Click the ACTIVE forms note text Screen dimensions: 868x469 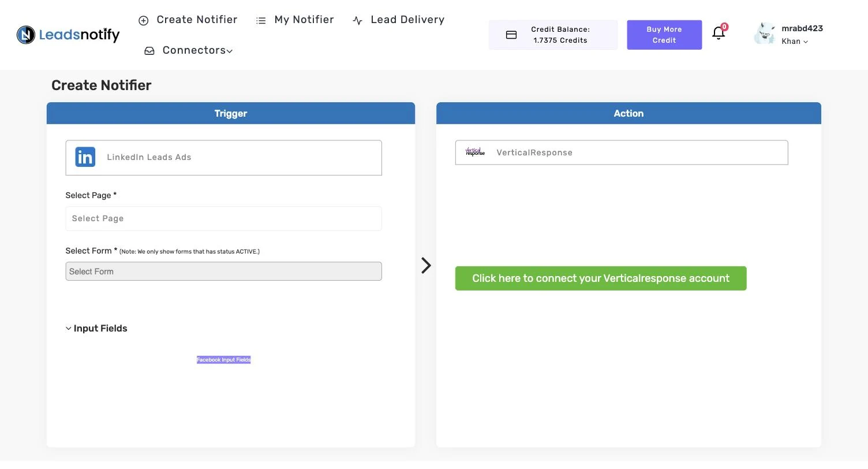pos(190,252)
